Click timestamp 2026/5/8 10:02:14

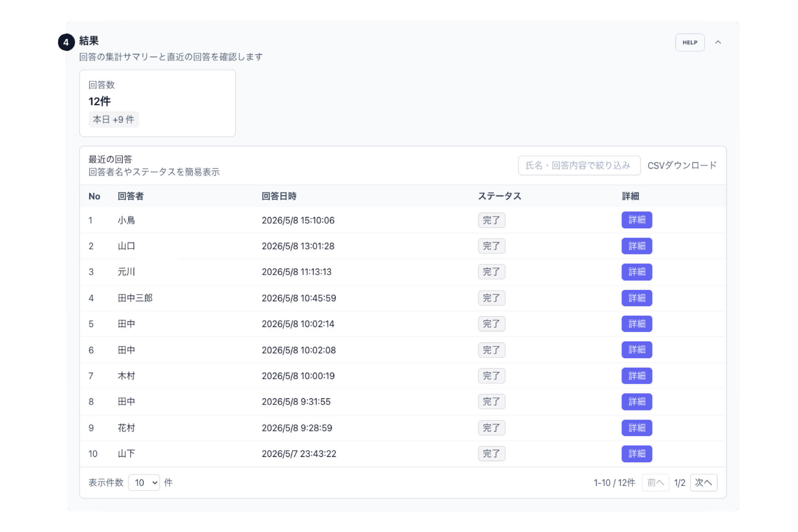298,324
